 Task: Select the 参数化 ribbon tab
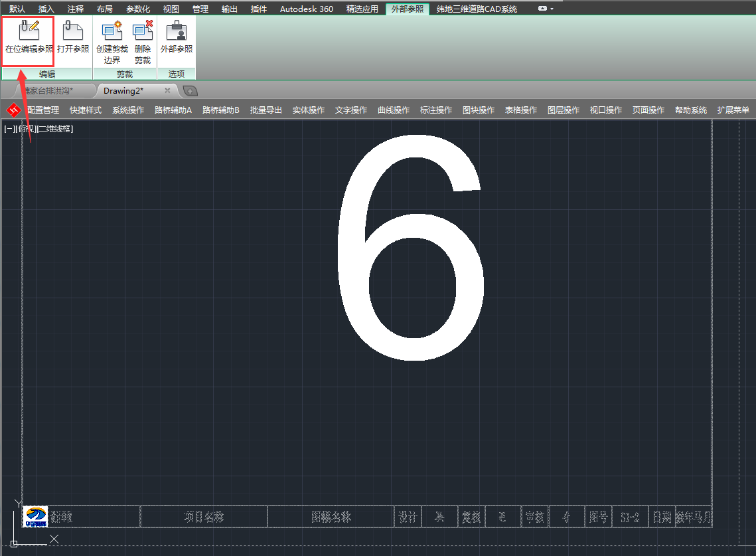click(x=138, y=9)
